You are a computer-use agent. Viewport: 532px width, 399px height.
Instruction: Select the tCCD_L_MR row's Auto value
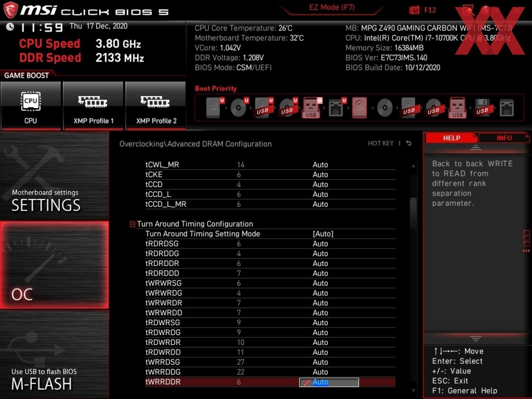point(320,204)
